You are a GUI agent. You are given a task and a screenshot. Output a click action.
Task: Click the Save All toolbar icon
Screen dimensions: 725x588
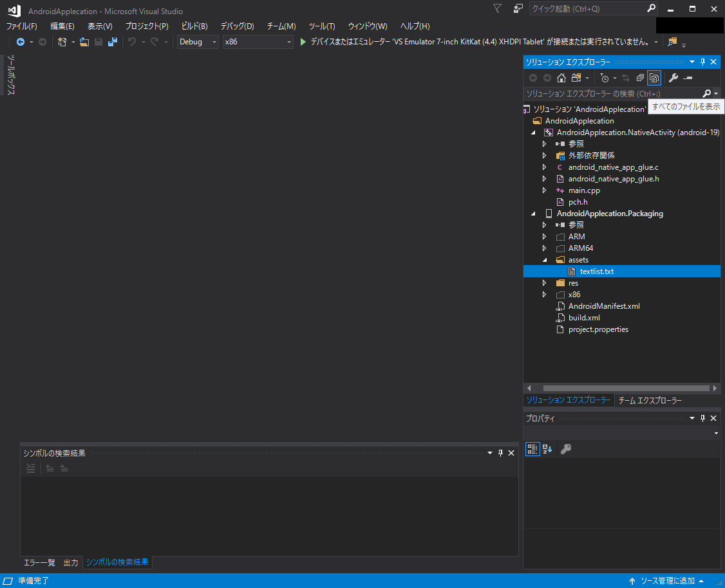[x=113, y=42]
